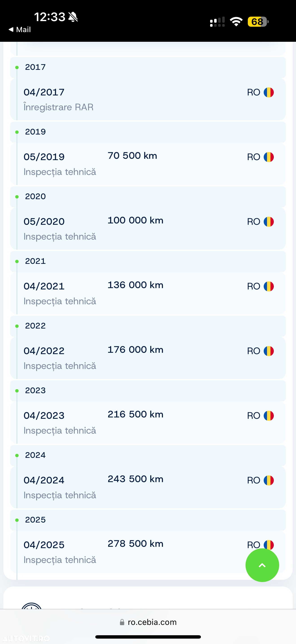The height and width of the screenshot is (644, 296).
Task: Tap the Wi-Fi status icon
Action: pos(236,22)
